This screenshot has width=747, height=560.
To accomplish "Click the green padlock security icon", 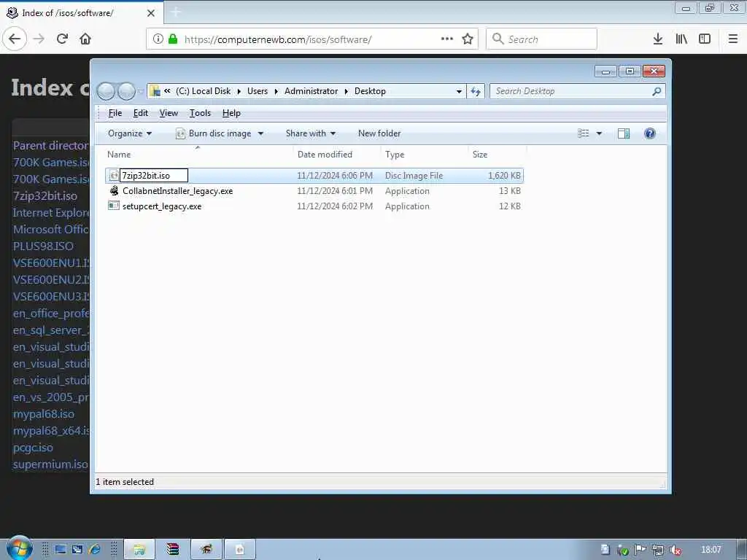I will (173, 39).
